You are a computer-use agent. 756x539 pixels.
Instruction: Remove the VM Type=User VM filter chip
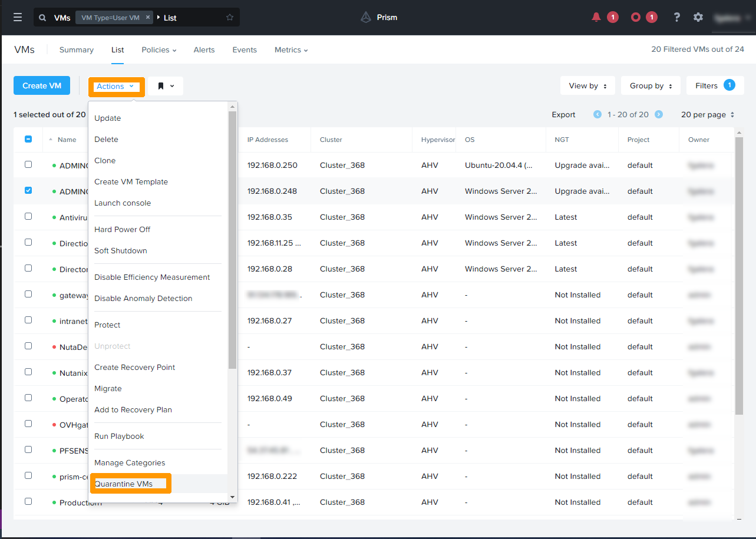(x=148, y=17)
